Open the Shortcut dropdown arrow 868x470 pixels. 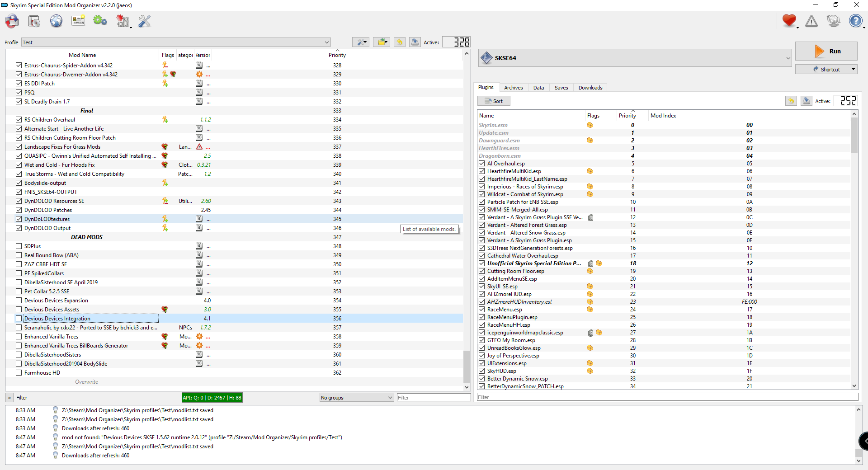tap(853, 69)
